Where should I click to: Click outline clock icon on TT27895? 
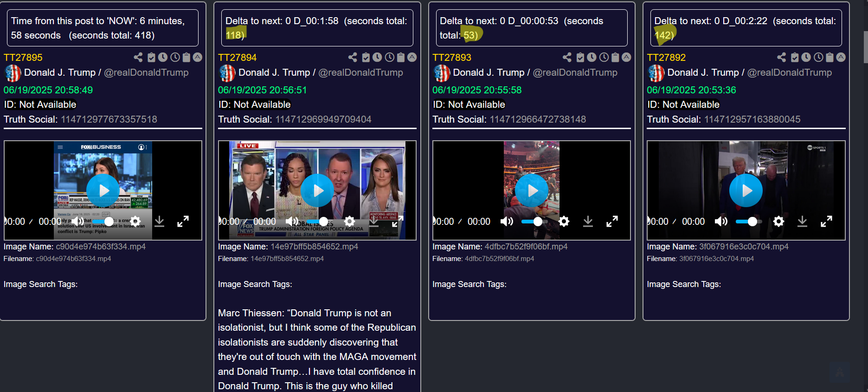click(x=175, y=57)
